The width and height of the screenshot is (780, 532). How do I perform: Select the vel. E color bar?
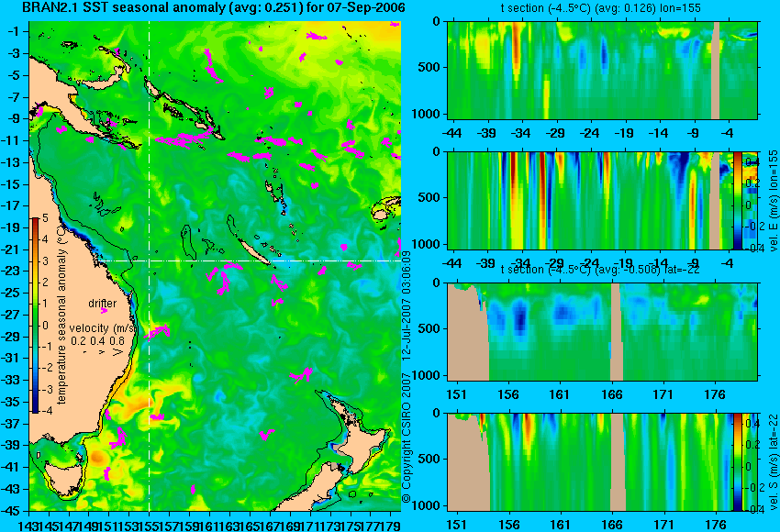[738, 200]
